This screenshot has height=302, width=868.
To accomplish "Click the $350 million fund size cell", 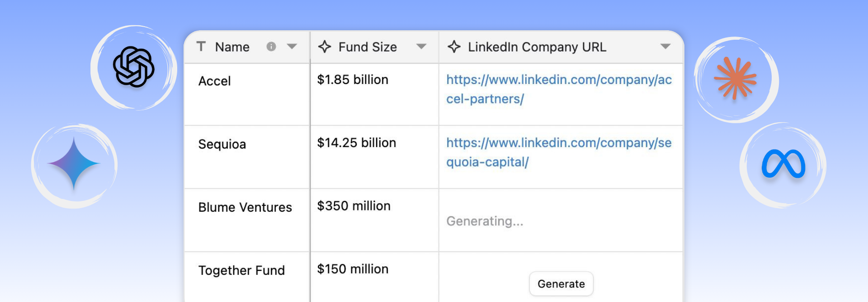I will coord(354,206).
